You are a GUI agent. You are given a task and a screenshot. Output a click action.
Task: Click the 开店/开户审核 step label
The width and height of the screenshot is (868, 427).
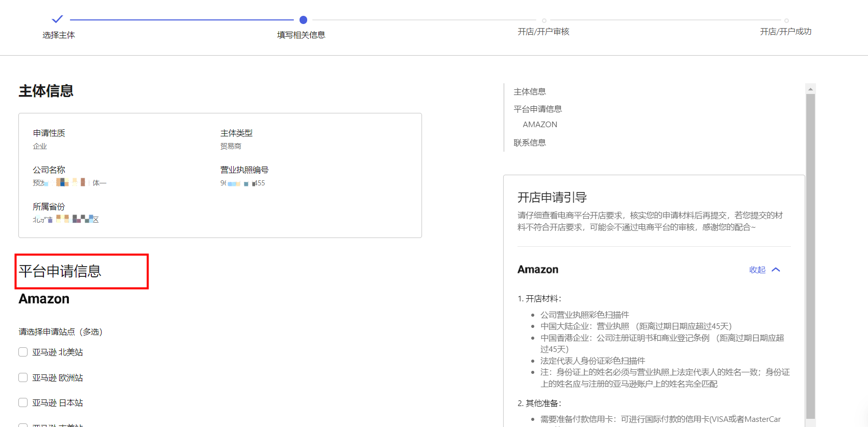543,32
